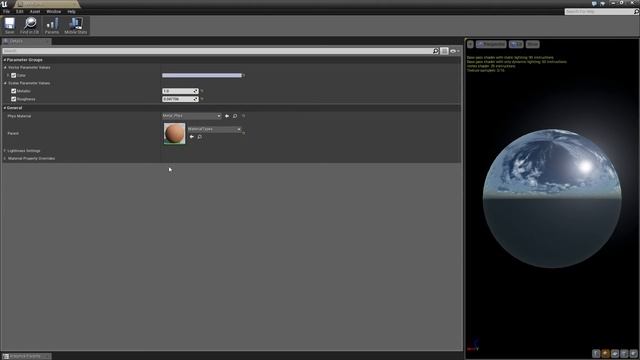The height and width of the screenshot is (360, 640).
Task: Open the Asset menu
Action: 35,11
